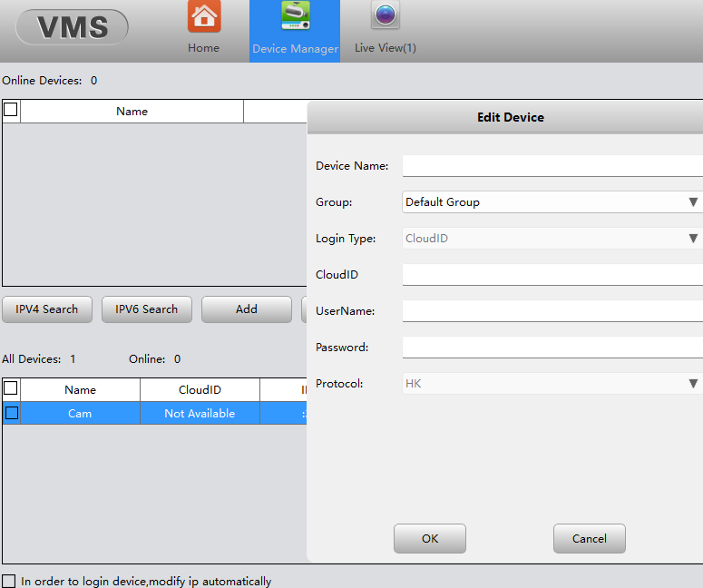The height and width of the screenshot is (588, 703).
Task: Click the VMS logo
Action: (72, 27)
